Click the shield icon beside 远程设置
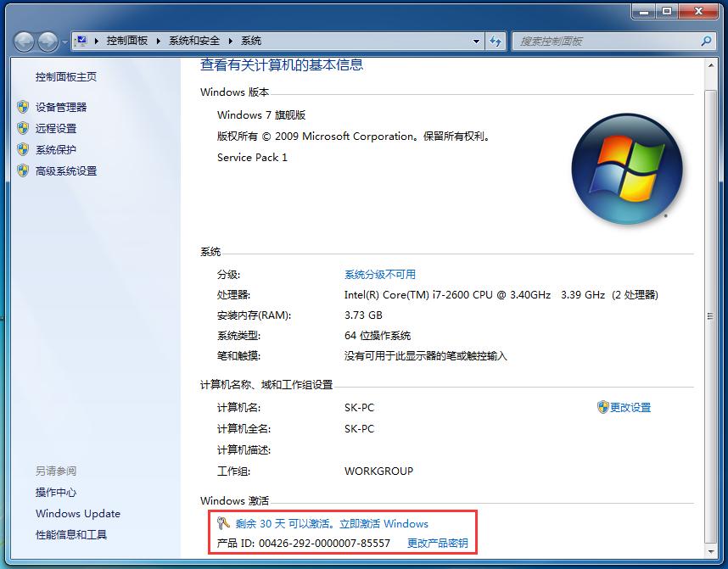Viewport: 728px width, 569px height. coord(23,128)
